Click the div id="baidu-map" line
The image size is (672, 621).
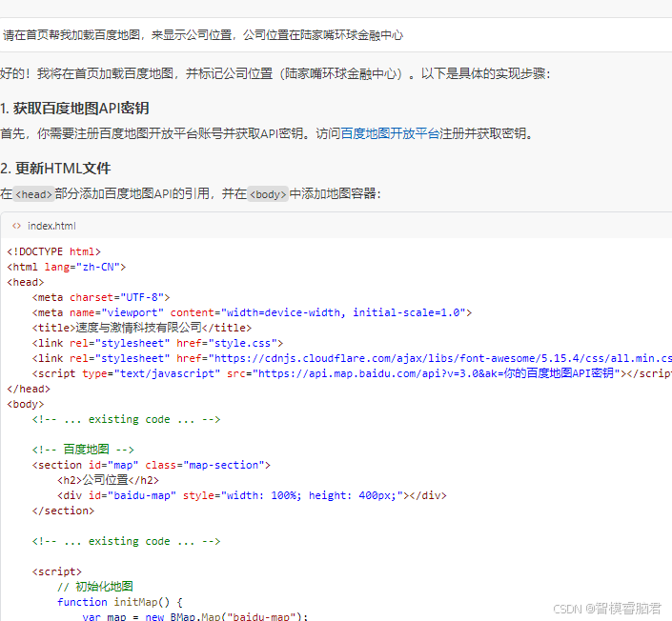point(252,495)
